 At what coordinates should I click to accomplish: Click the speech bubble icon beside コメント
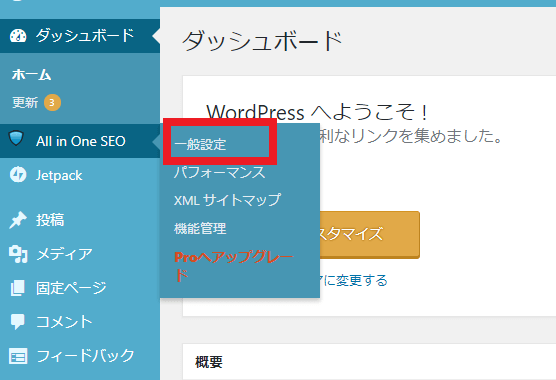tap(18, 322)
